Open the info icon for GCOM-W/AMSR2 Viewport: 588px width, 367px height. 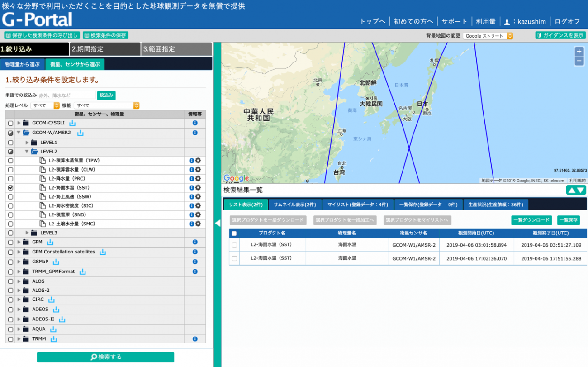tap(195, 133)
